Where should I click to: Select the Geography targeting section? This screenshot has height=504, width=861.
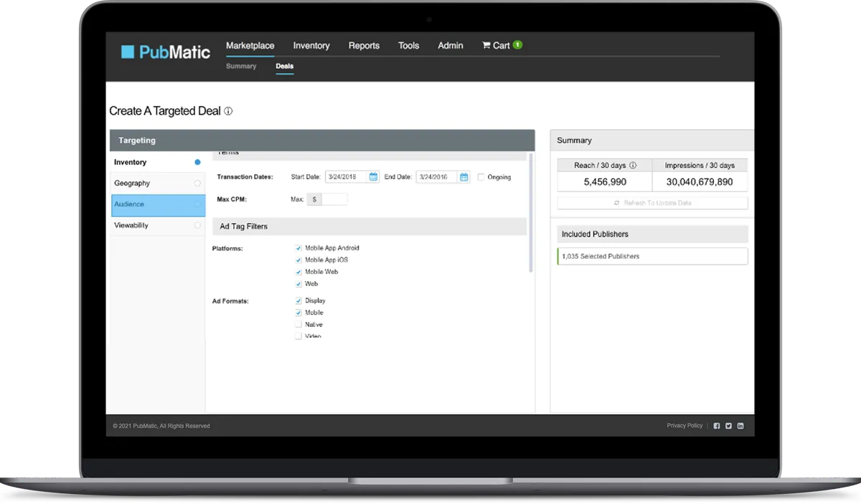coord(132,183)
